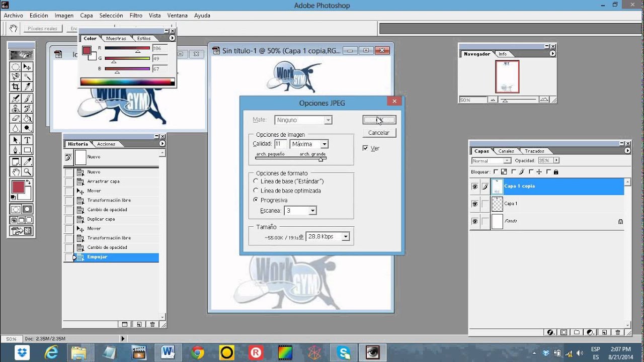644x362 pixels.
Task: Confirm with the OK button in JPEG dialog
Action: (x=379, y=120)
